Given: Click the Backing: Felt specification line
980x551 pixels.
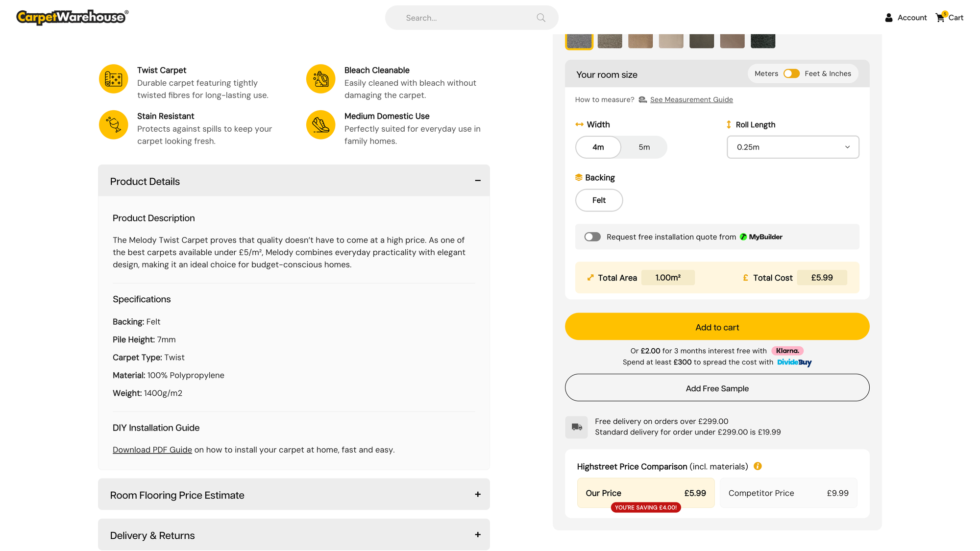Looking at the screenshot, I should tap(136, 322).
